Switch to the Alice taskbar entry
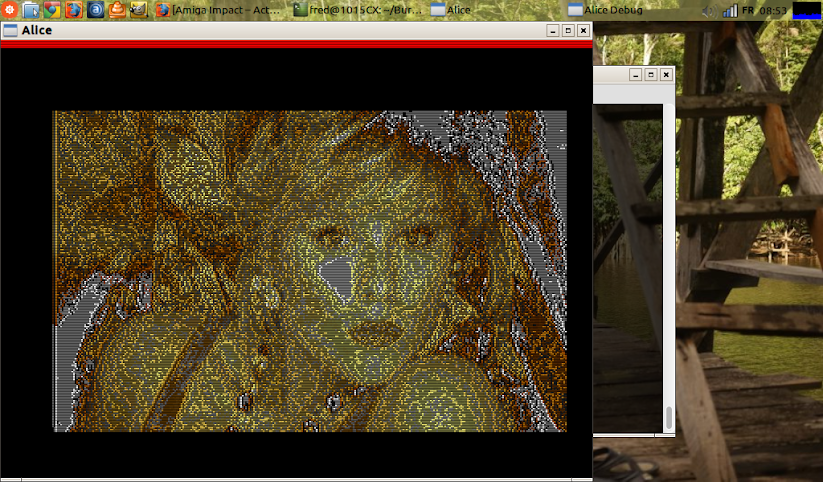This screenshot has width=823, height=482. 450,9
